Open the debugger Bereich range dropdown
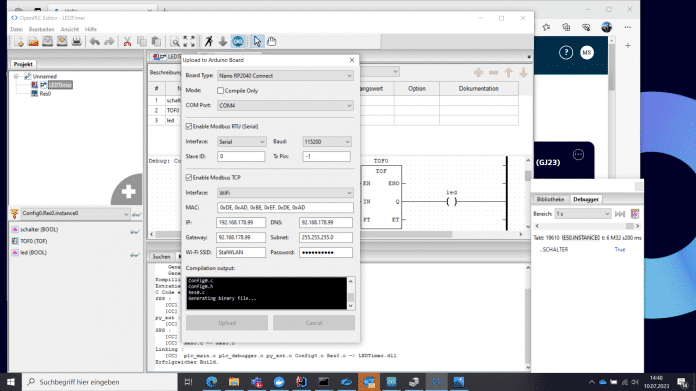 pyautogui.click(x=582, y=214)
